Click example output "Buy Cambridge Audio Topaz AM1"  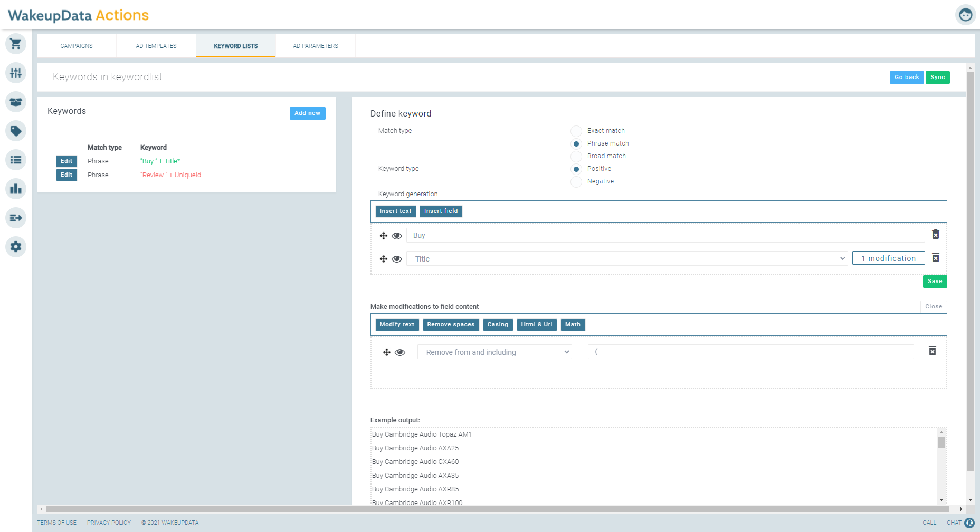(422, 434)
